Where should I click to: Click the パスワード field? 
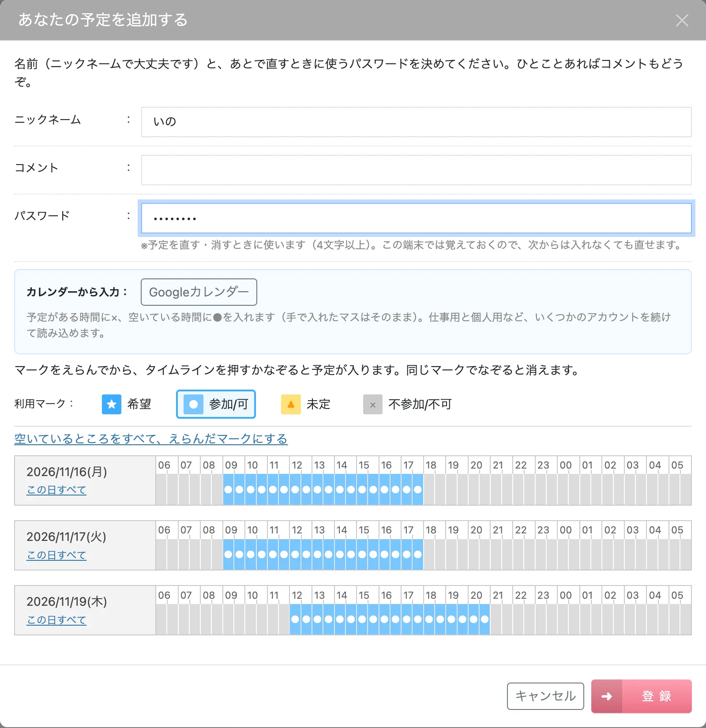point(416,218)
